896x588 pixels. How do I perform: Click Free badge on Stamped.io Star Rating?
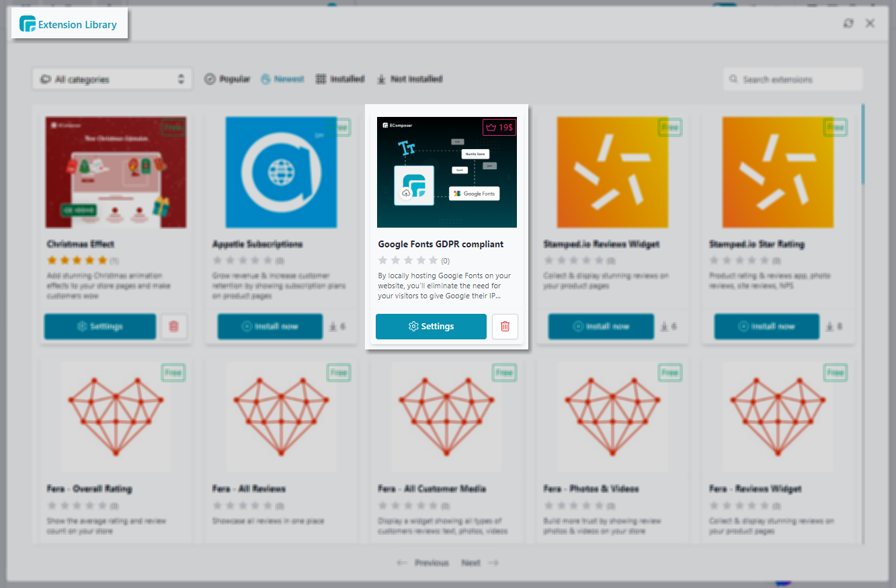click(836, 127)
